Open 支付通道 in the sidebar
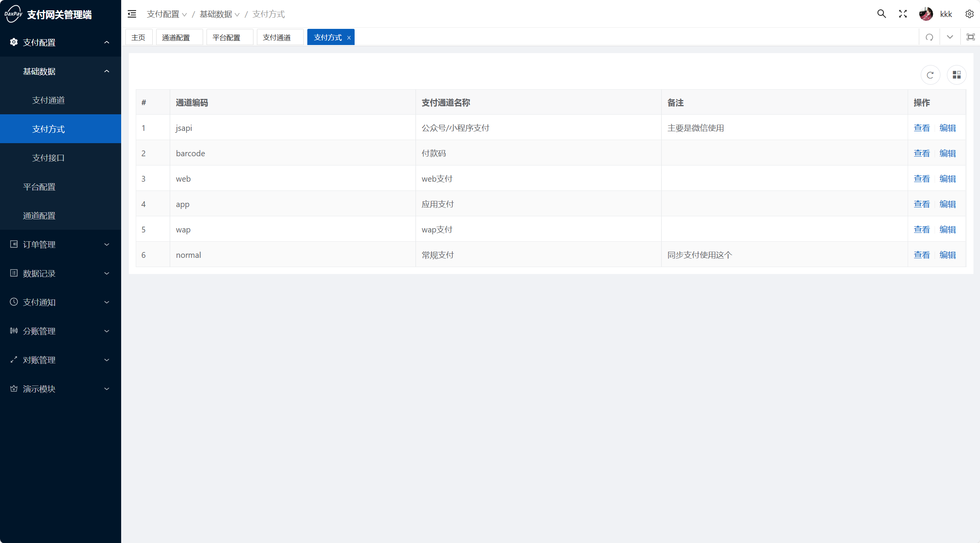980x543 pixels. click(60, 100)
